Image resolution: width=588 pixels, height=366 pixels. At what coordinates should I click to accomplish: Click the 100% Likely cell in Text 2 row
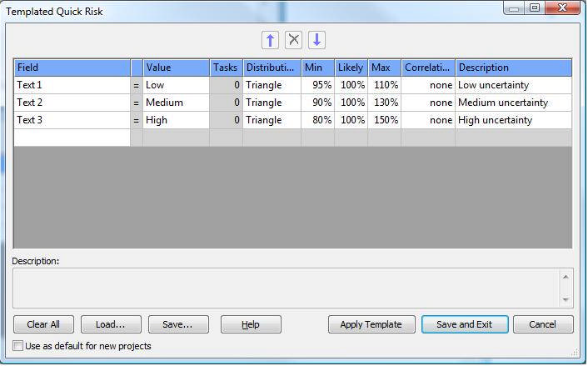(351, 103)
